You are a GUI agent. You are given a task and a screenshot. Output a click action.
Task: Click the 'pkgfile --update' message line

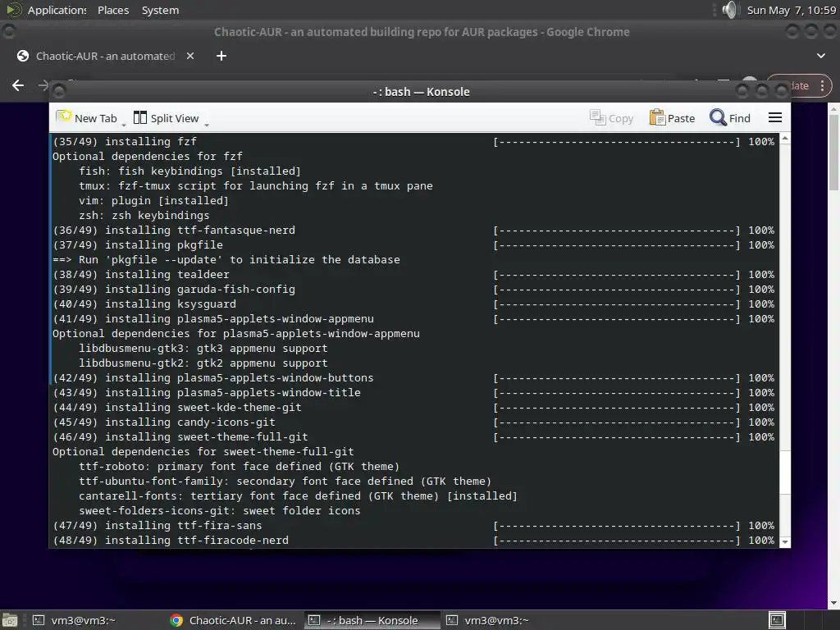point(226,259)
